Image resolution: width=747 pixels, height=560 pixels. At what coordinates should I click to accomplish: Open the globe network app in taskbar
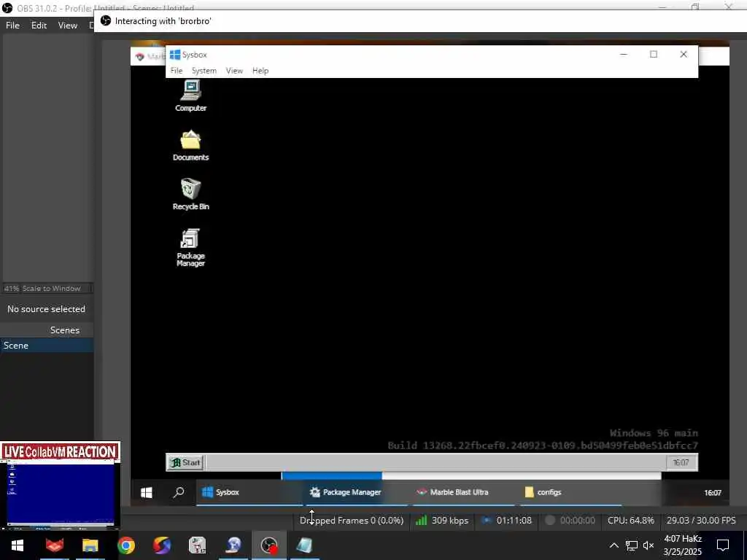coord(233,545)
